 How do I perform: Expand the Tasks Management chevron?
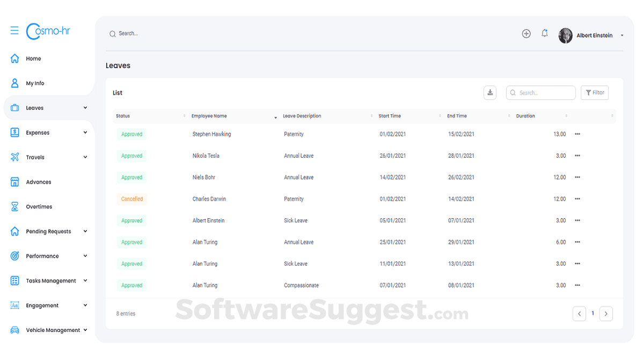[x=85, y=280]
